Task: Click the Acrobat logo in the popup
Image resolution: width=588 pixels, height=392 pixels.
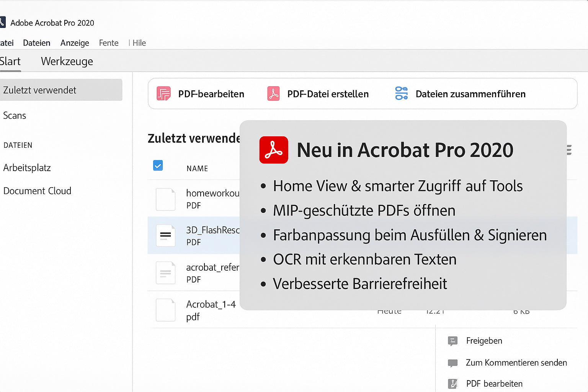Action: click(x=273, y=150)
